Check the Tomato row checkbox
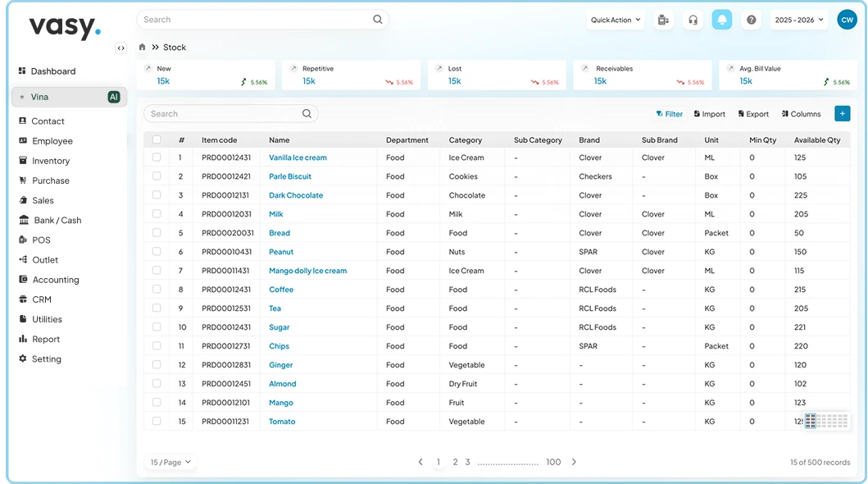The height and width of the screenshot is (484, 868). point(157,421)
